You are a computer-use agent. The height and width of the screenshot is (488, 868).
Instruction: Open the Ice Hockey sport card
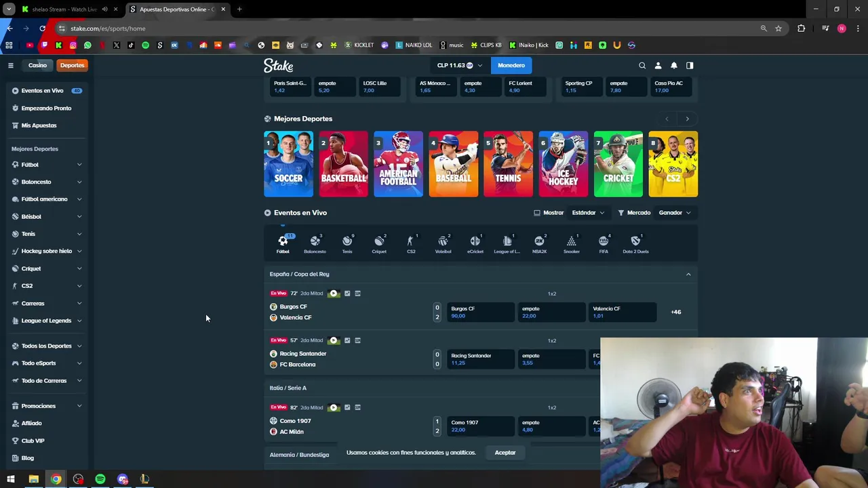563,164
